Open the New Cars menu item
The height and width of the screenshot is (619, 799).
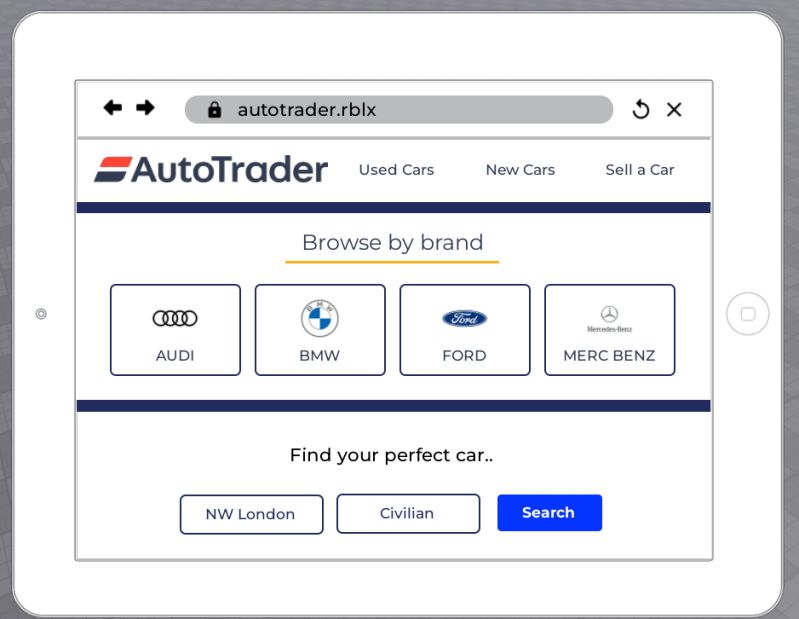(520, 170)
